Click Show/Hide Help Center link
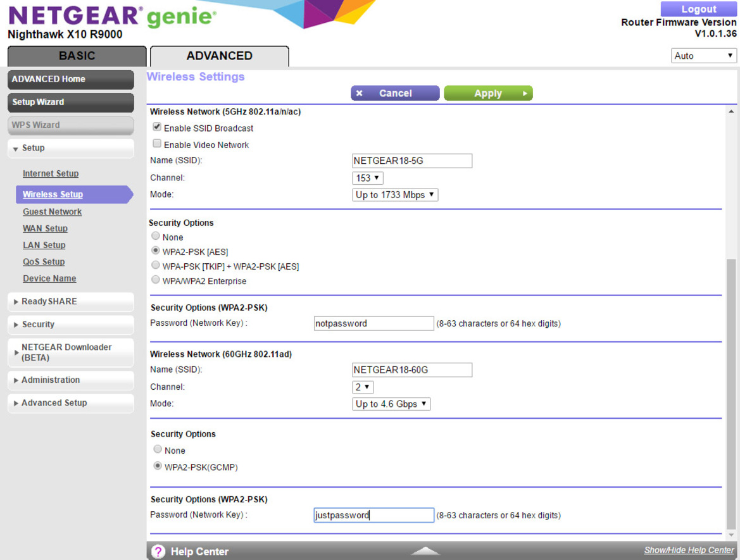The height and width of the screenshot is (560, 740). coord(689,550)
